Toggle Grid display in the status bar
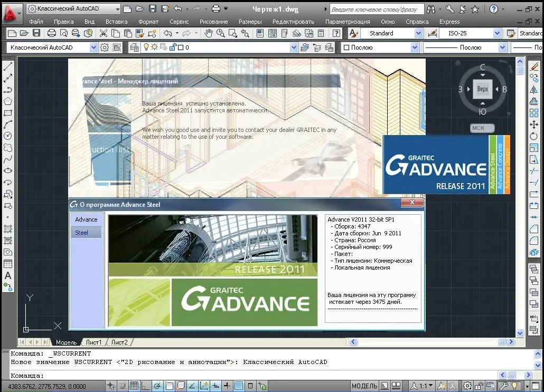Screen dimensions: 544x392 pyautogui.click(x=134, y=386)
